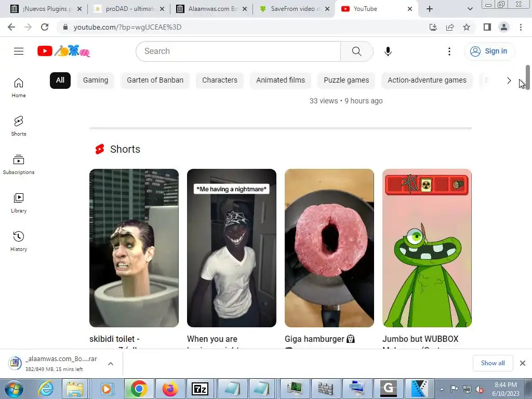Open Windows Start menu
Screen dimensions: 532x399
point(13,389)
